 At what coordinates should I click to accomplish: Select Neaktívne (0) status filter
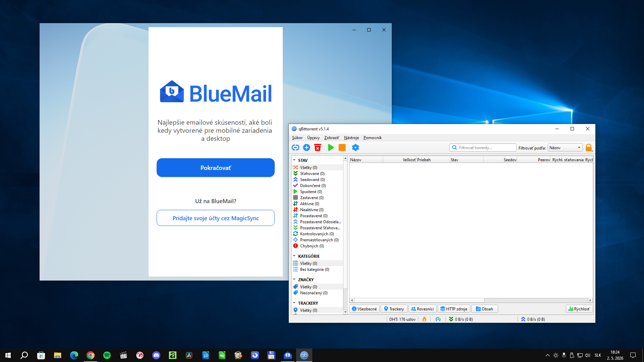[x=317, y=210]
